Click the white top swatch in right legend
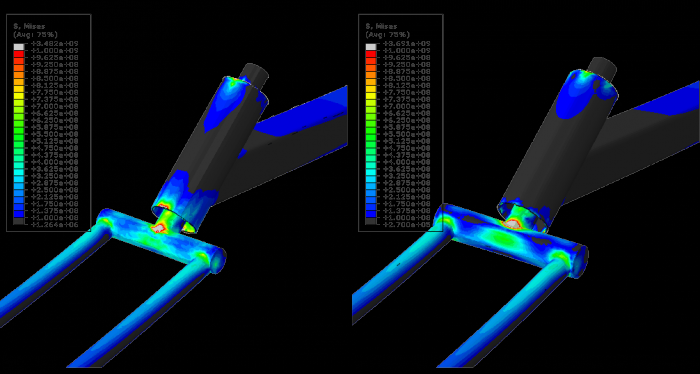This screenshot has width=700, height=374. pyautogui.click(x=371, y=46)
